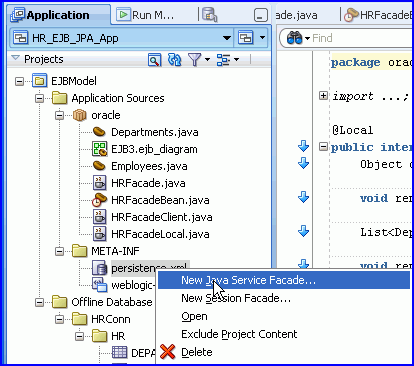
Task: Select the HRFacadeBean.java tree label
Action: click(x=160, y=200)
